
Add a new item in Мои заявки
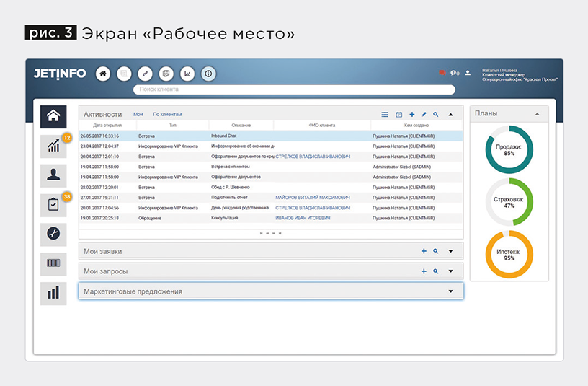click(x=424, y=251)
